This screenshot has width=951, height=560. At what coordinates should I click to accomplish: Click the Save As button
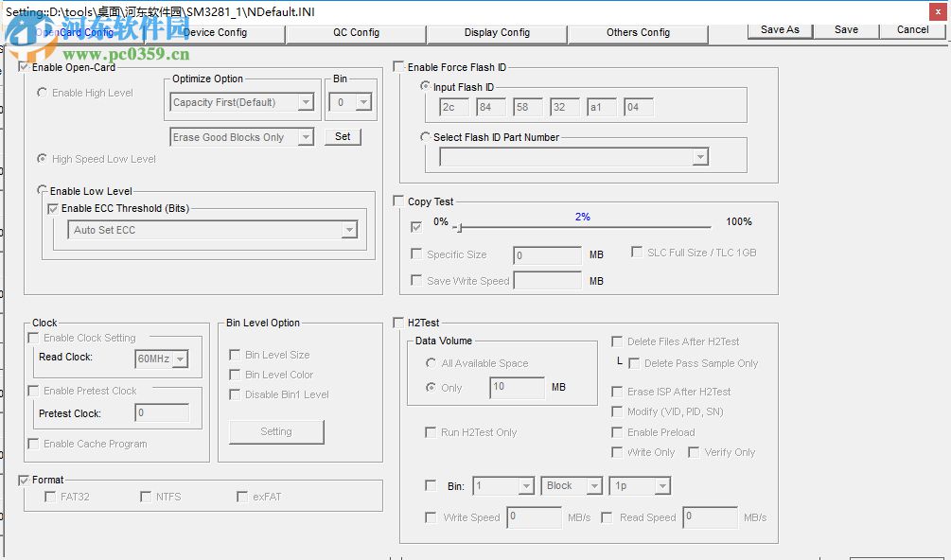(780, 29)
